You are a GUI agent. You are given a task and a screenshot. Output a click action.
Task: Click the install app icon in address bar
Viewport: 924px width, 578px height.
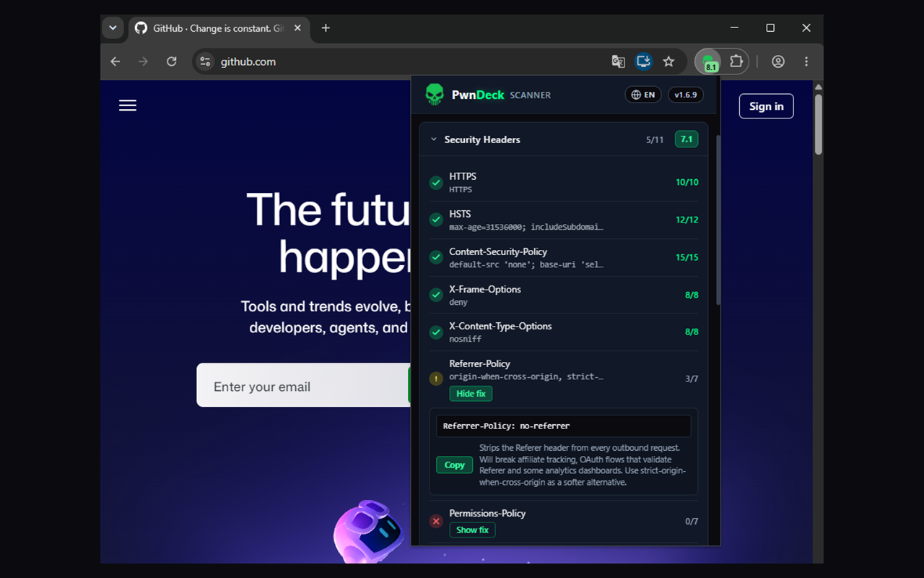(x=643, y=61)
